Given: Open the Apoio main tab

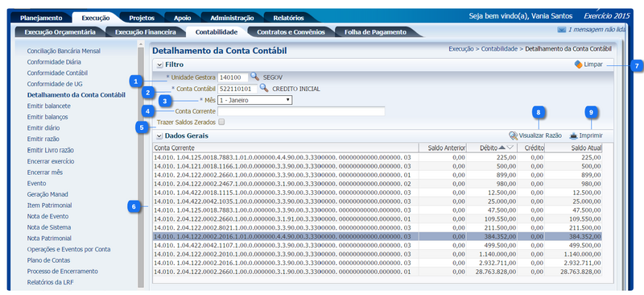Looking at the screenshot, I should pos(183,18).
